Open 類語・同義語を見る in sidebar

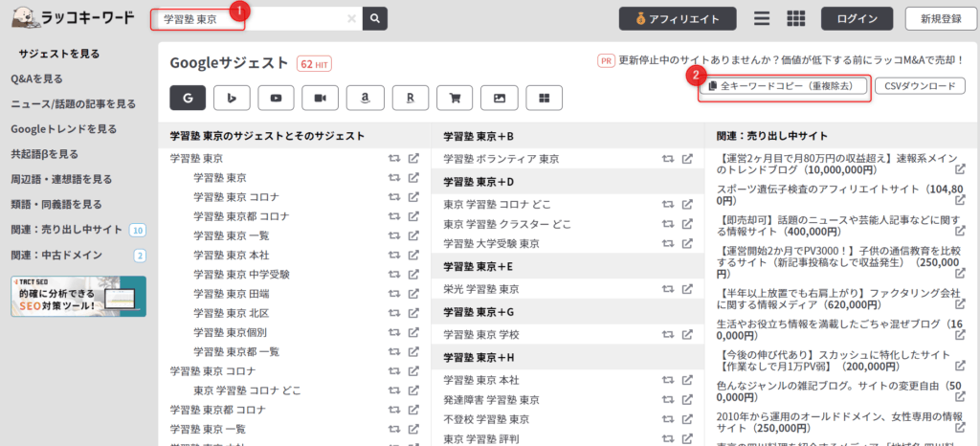pyautogui.click(x=56, y=204)
